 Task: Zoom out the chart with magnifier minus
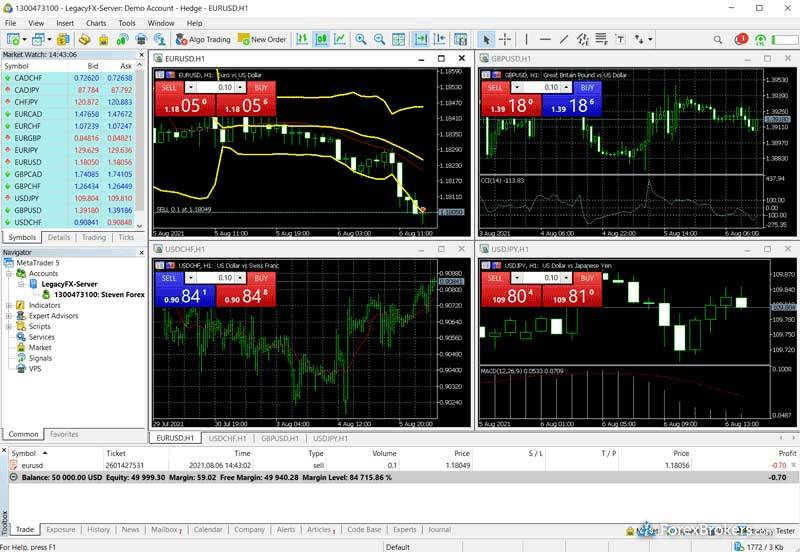pos(380,39)
